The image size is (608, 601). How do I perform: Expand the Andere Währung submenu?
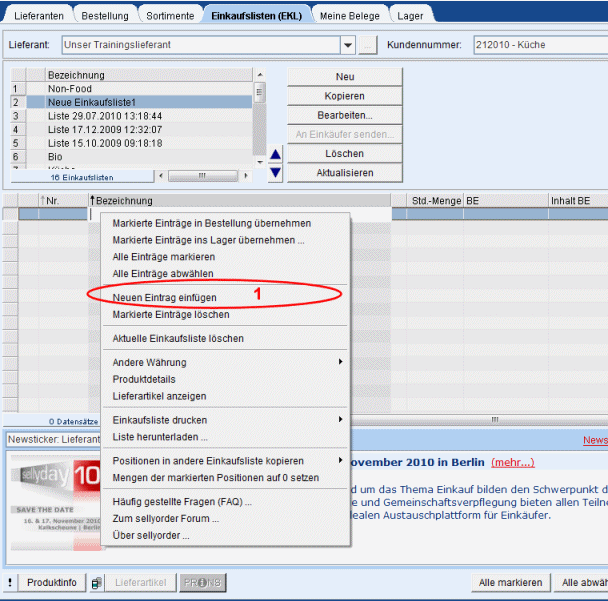pyautogui.click(x=340, y=362)
